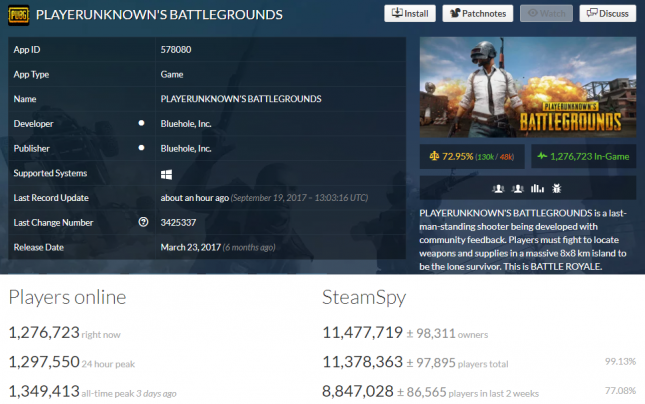Click the App Type value Game

coord(172,74)
